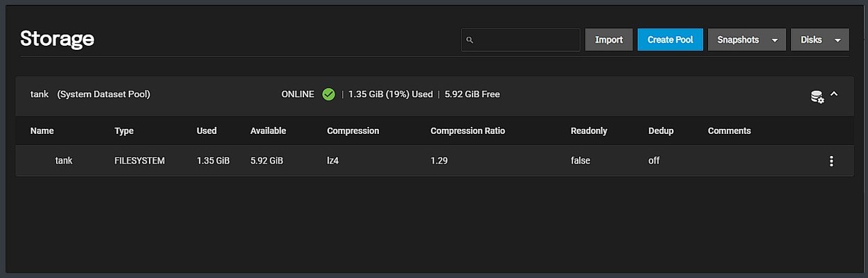This screenshot has width=868, height=278.
Task: Click the Available column header
Action: (268, 130)
